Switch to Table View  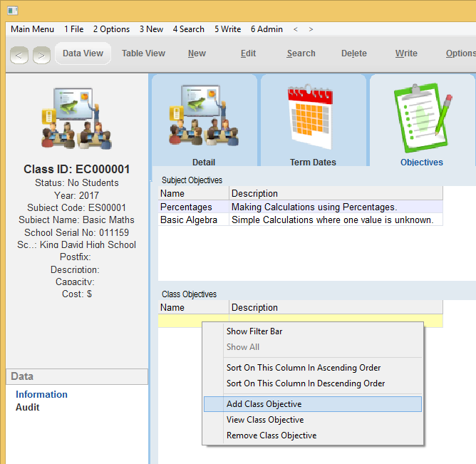click(143, 53)
